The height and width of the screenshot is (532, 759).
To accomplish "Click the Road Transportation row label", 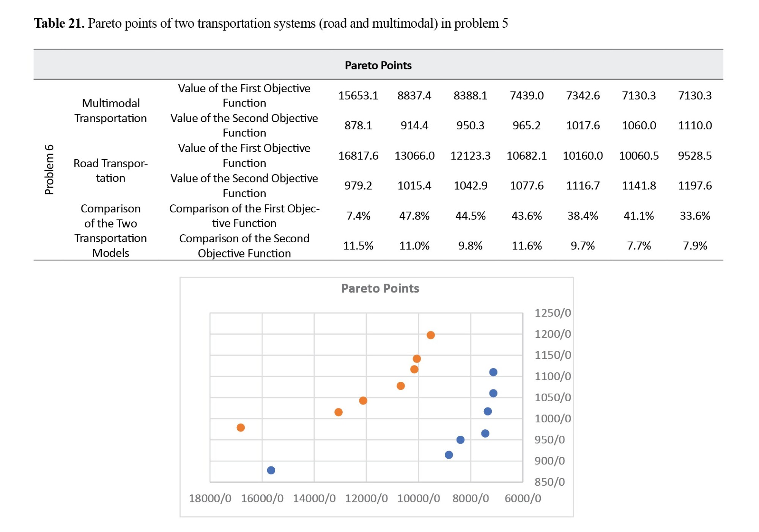I will click(110, 171).
